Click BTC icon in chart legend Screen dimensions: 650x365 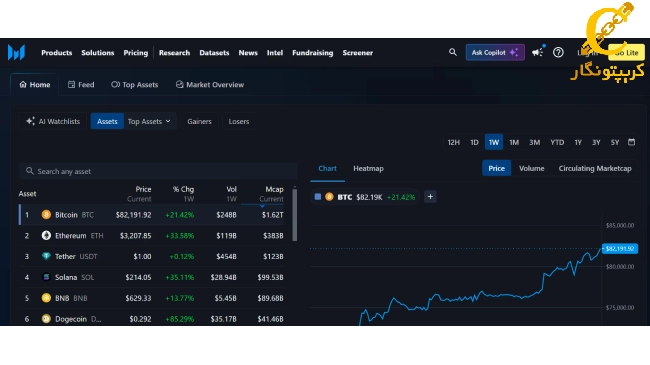pos(329,197)
